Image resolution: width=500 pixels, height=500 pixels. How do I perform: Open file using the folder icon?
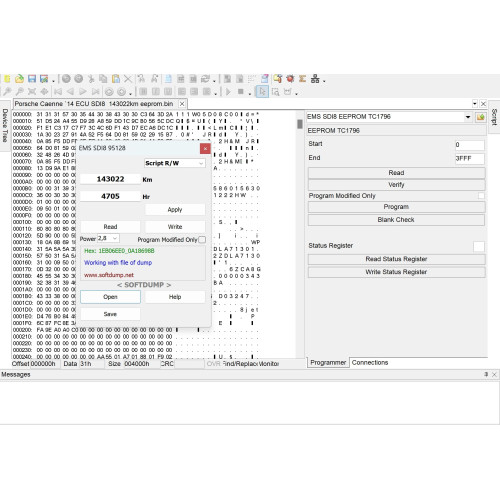point(19,79)
